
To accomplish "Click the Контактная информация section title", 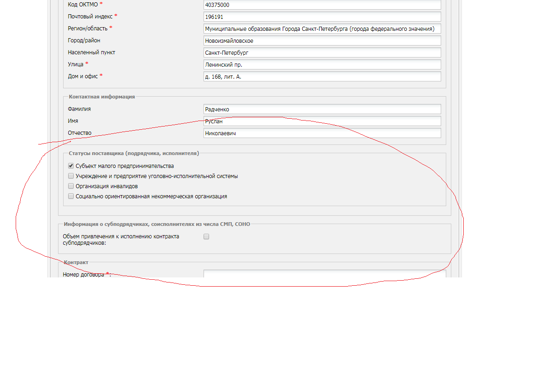I will click(102, 97).
